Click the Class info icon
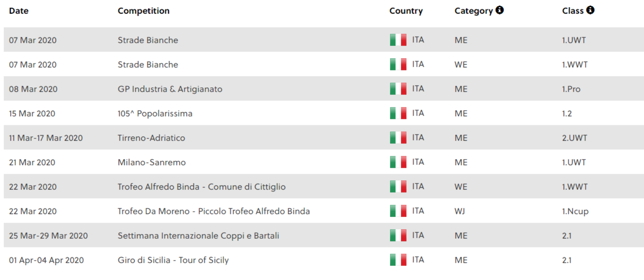Viewport: 644px width, 280px height. pos(590,10)
